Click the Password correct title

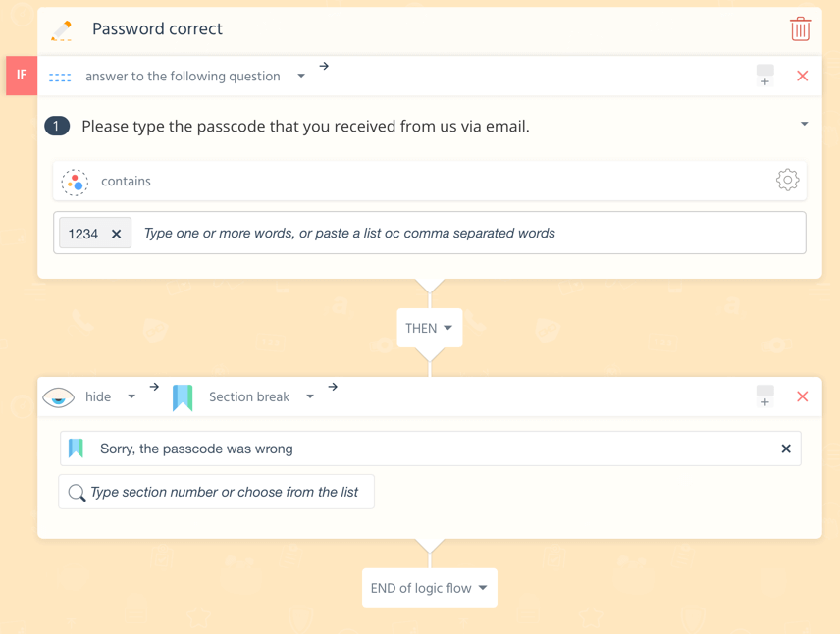(157, 28)
